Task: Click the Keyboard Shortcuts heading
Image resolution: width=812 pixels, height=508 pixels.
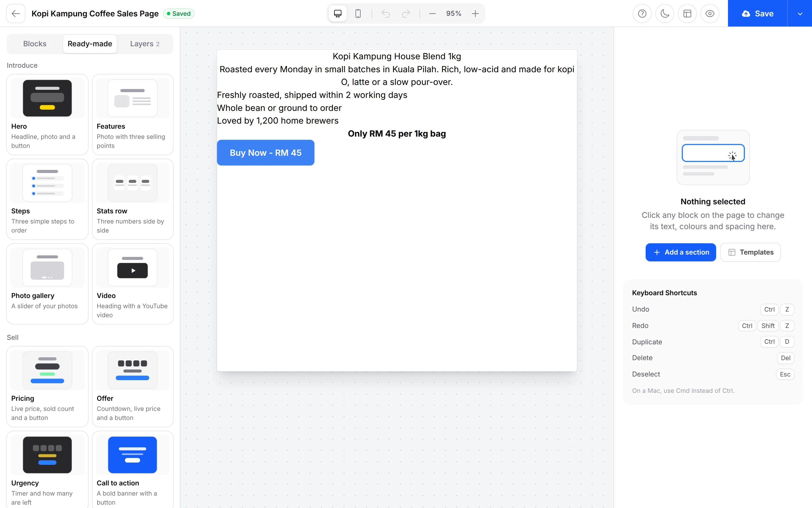Action: click(664, 293)
